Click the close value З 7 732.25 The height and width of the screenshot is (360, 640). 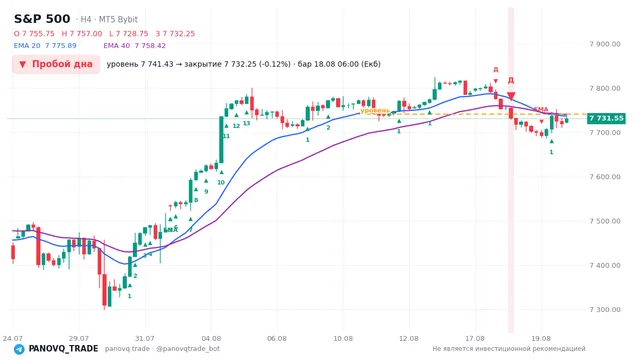pos(175,34)
